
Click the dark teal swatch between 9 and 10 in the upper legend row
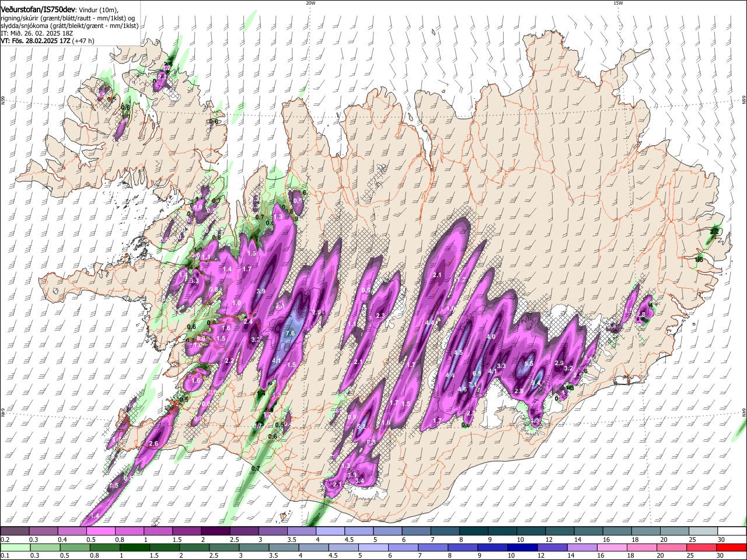(502, 531)
